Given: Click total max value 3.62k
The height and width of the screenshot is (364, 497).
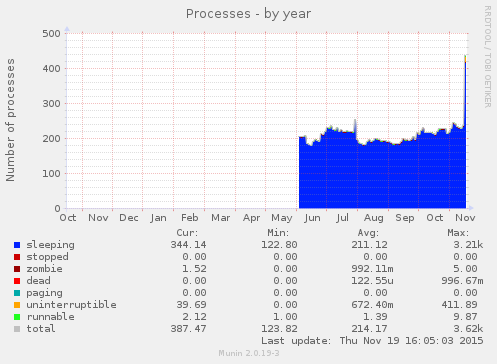Looking at the screenshot, I should coord(468,329).
